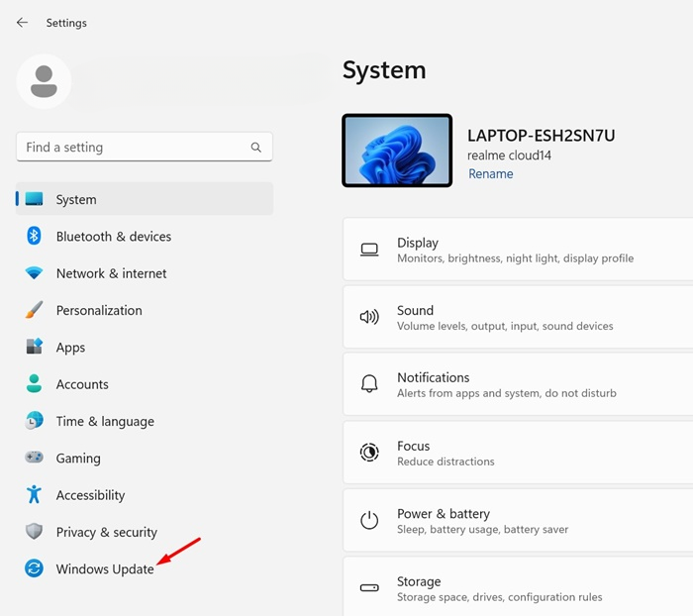
Task: Open the Display settings card
Action: pos(518,250)
